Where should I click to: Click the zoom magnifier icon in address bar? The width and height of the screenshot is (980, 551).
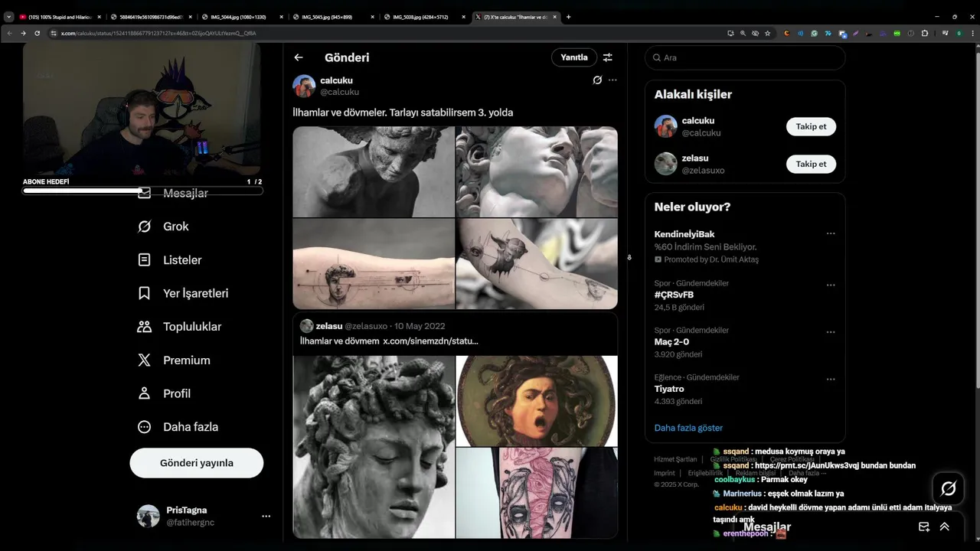tap(743, 33)
